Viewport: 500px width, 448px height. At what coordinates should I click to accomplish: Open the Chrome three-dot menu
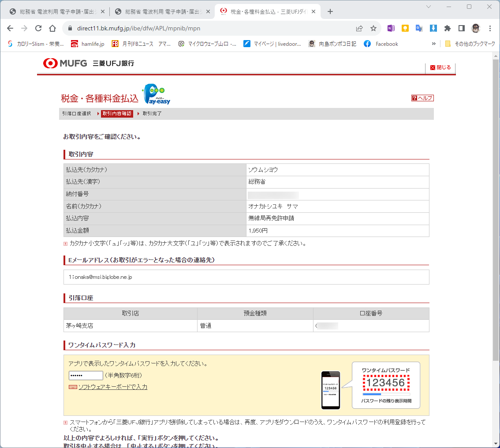click(x=490, y=28)
